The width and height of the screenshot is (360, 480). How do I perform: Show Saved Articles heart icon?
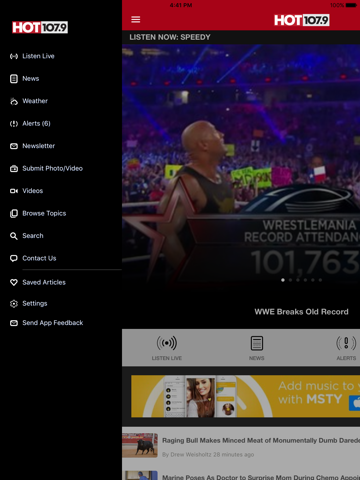[x=14, y=283]
